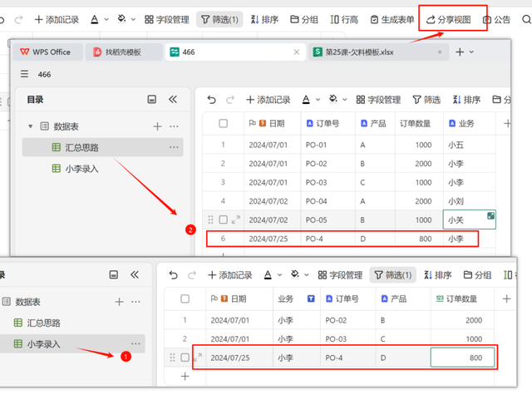Image resolution: width=532 pixels, height=395 pixels.
Task: Click undo arrow in middle window toolbar
Action: [x=211, y=100]
